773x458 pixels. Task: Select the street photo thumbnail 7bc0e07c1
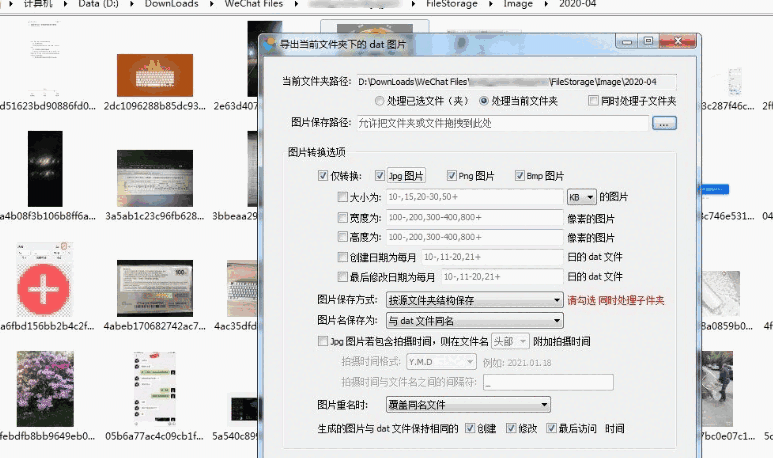[717, 389]
